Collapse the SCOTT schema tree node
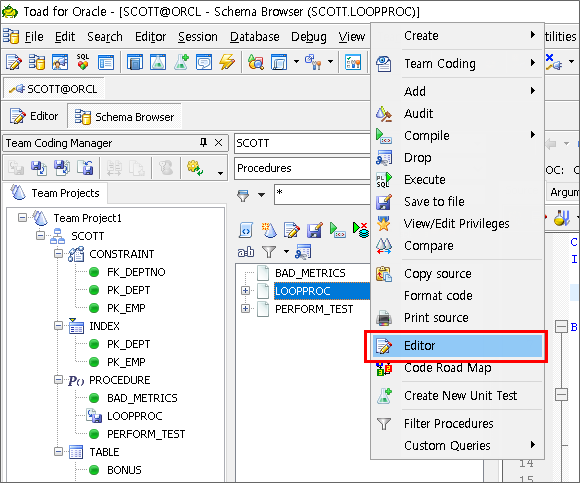Viewport: 580px width, 483px height. tap(40, 235)
